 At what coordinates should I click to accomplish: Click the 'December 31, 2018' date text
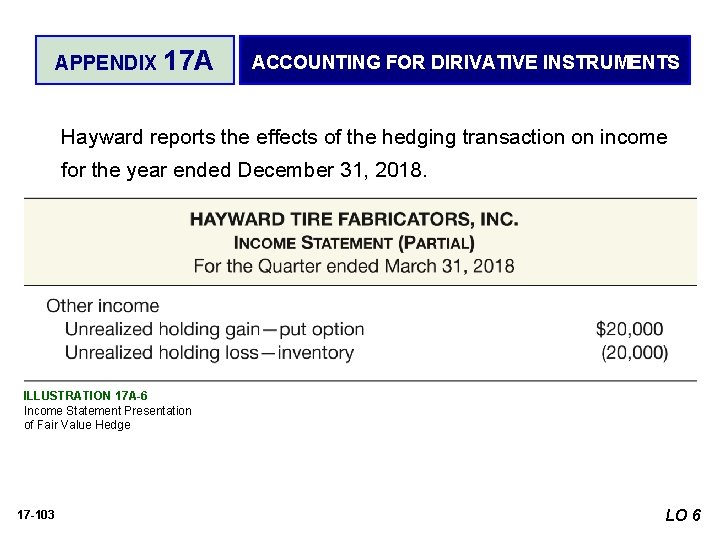click(x=331, y=170)
